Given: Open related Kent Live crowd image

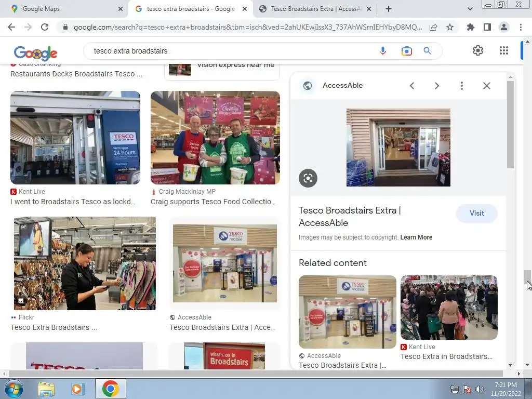Looking at the screenshot, I should pyautogui.click(x=449, y=308).
